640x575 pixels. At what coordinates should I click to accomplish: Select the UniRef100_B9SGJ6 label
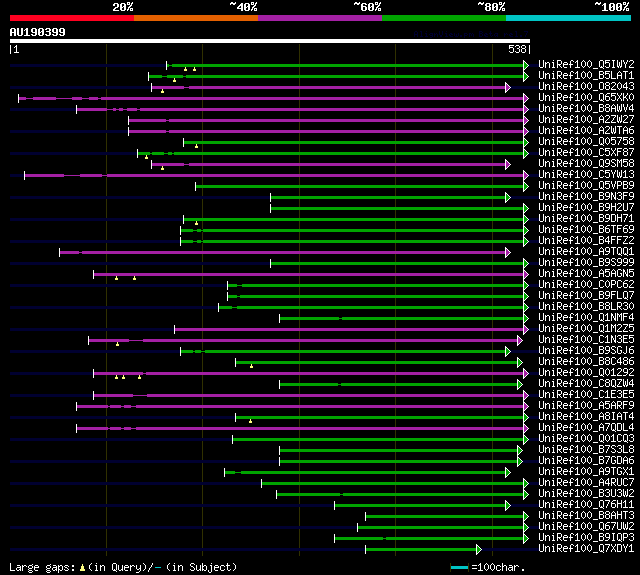(x=586, y=351)
